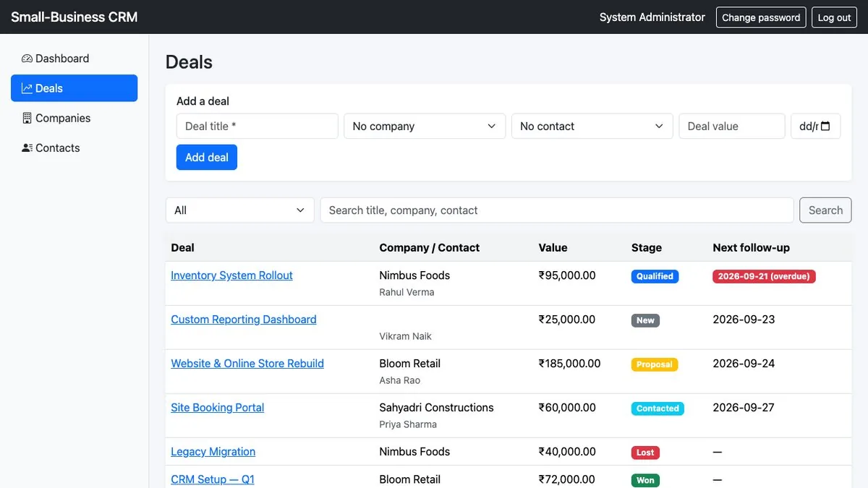This screenshot has width=868, height=488.
Task: Click the Company / Contact column header
Action: coord(429,247)
